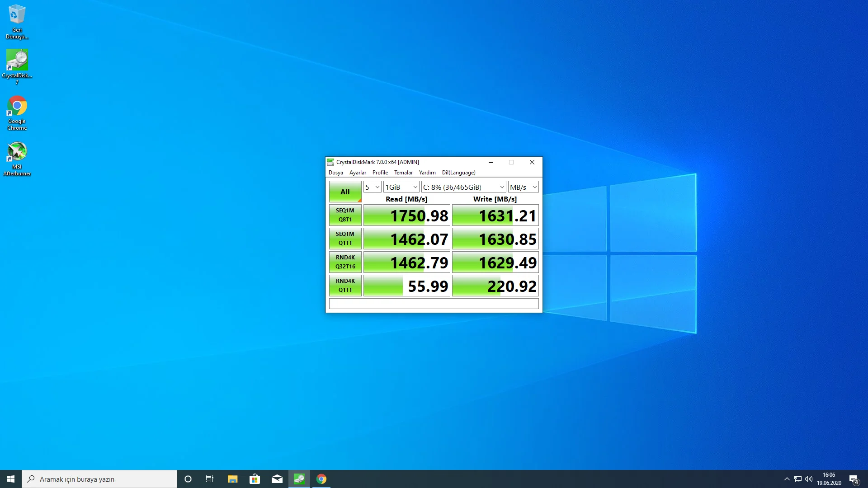Open Microsoft Store from the taskbar

point(255,479)
